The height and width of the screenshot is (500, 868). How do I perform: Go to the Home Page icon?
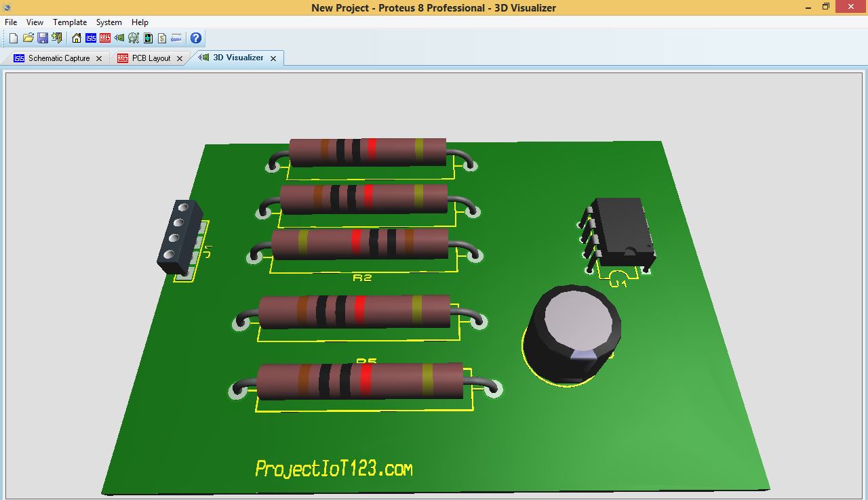(x=77, y=38)
